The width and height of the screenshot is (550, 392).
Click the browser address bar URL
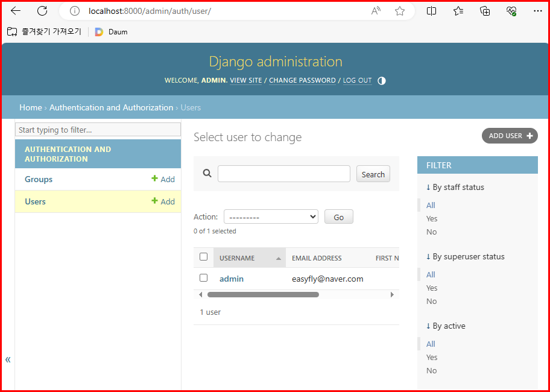[150, 11]
